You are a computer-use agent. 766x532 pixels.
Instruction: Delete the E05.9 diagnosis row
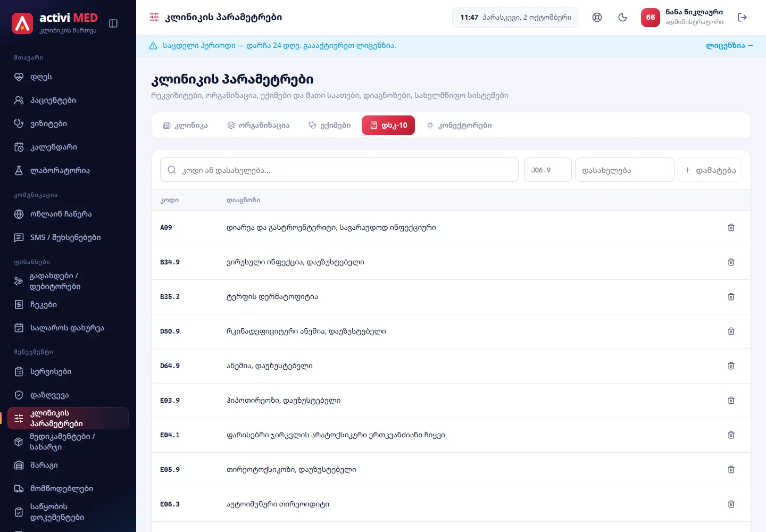(731, 470)
